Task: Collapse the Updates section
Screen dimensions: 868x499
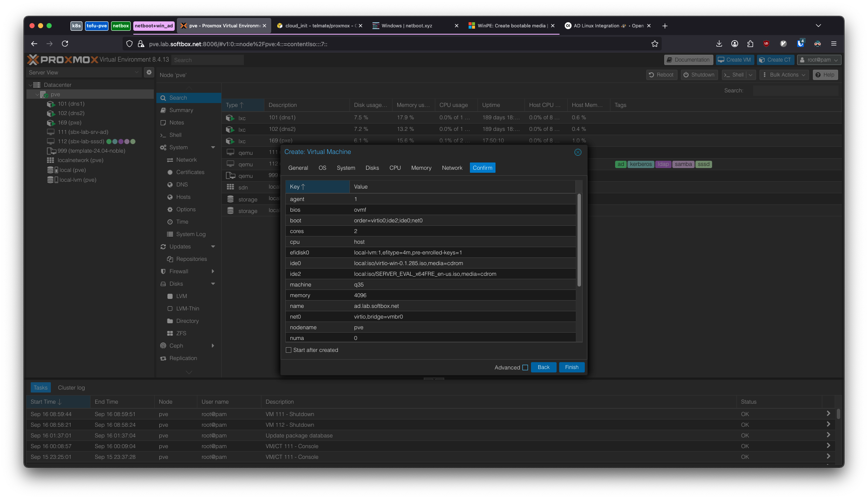Action: [x=213, y=246]
